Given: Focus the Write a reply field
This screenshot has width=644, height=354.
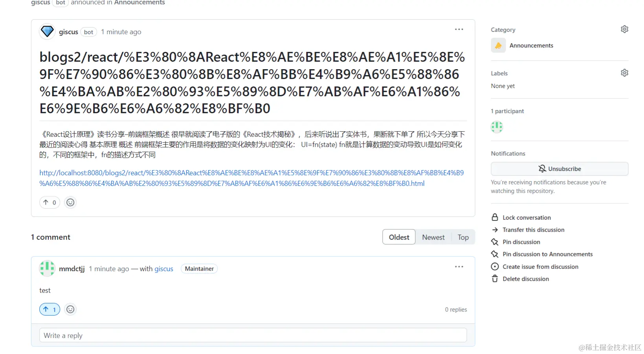Looking at the screenshot, I should click(x=253, y=335).
